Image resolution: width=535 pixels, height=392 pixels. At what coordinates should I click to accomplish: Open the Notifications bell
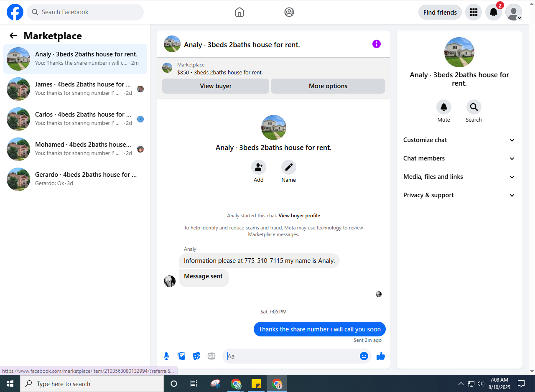point(494,12)
